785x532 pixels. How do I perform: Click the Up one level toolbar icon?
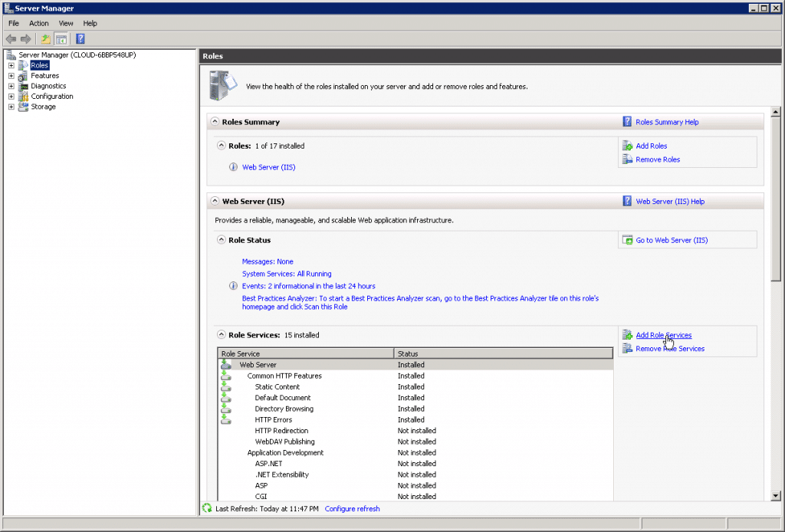point(45,39)
